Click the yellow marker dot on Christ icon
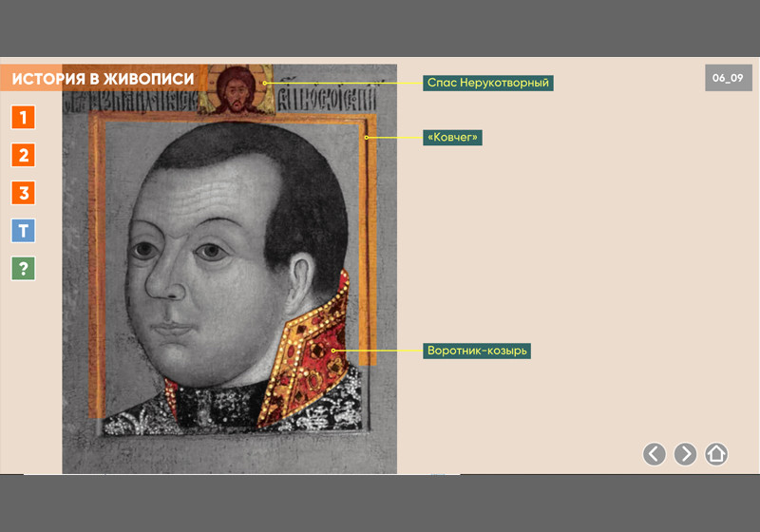Screen dimensions: 760x532 (266, 84)
